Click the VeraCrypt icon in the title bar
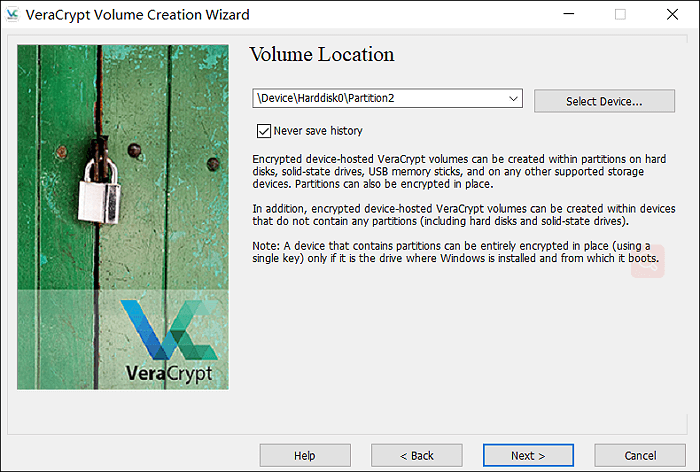This screenshot has height=472, width=700. click(14, 15)
